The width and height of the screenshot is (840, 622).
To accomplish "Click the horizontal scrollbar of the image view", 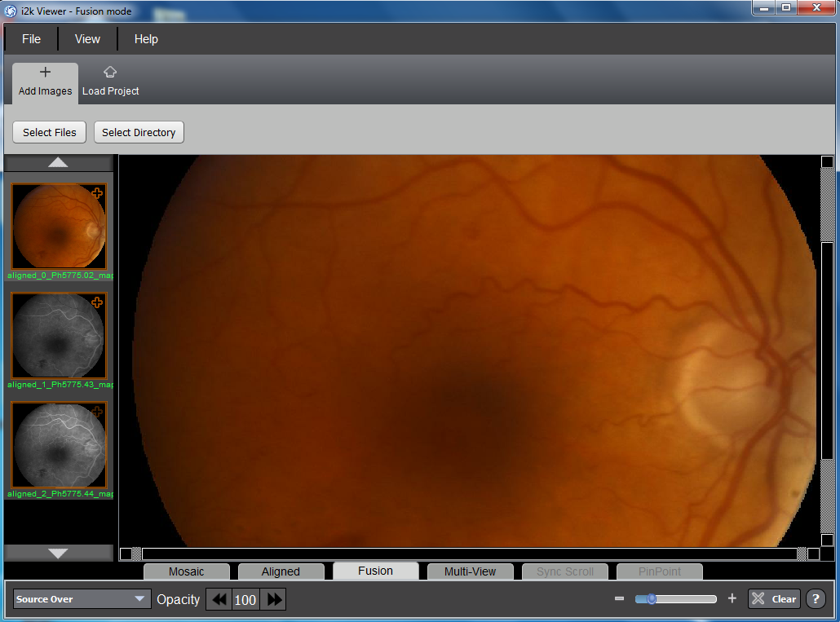I will pos(470,554).
